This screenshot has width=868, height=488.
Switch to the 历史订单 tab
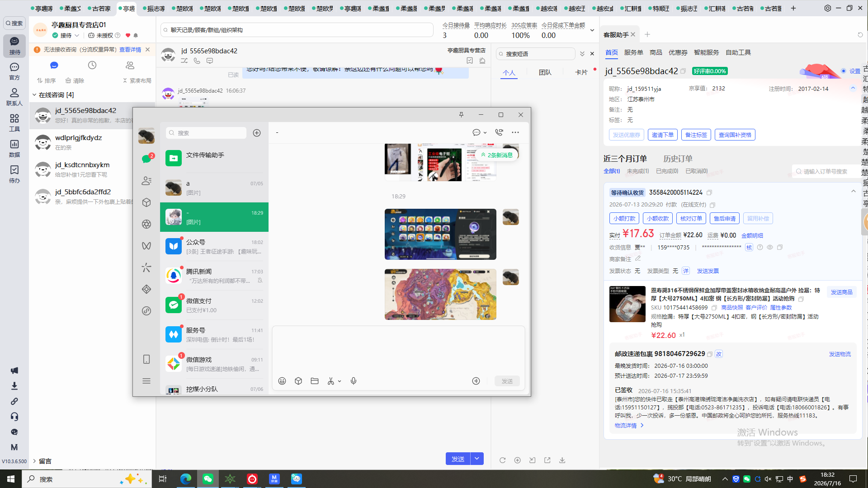point(678,159)
